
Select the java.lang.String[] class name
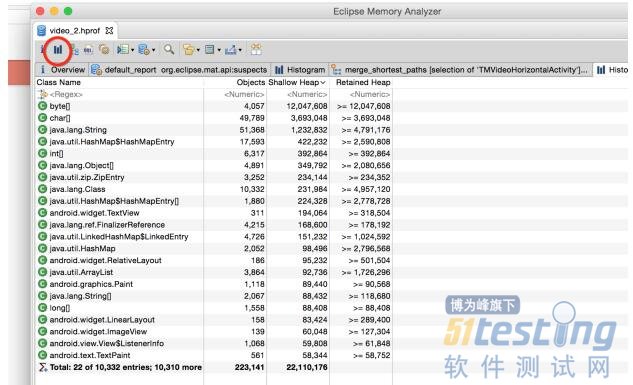(80, 296)
